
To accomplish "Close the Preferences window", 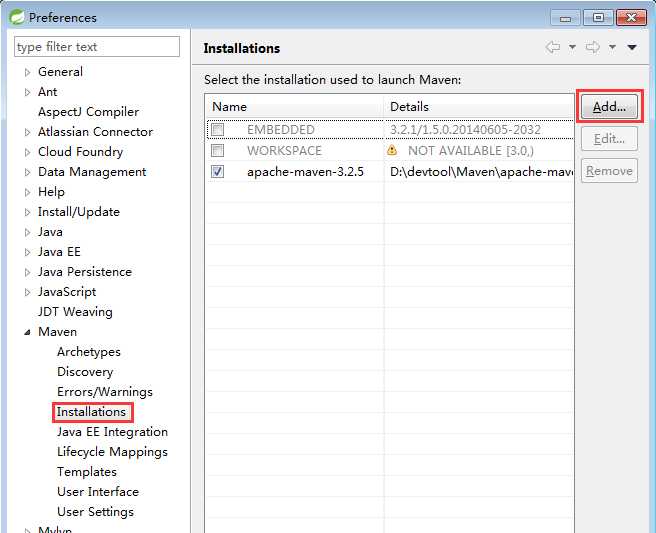I will click(x=631, y=18).
